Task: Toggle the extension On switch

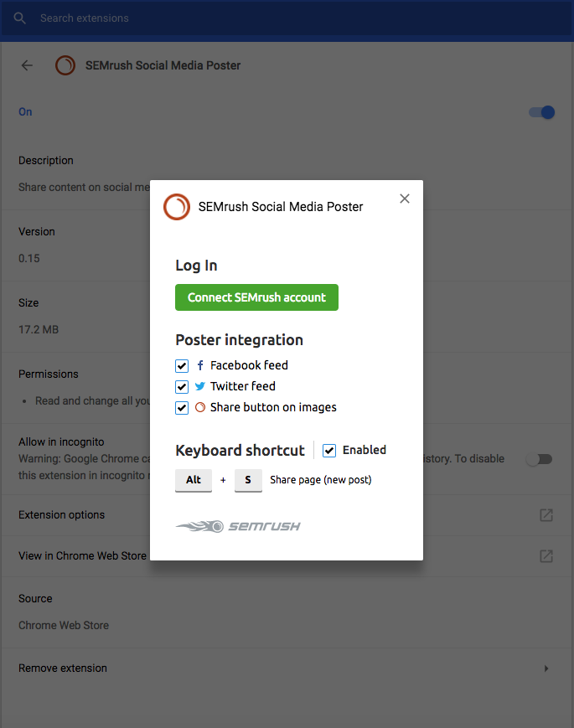Action: [x=541, y=112]
